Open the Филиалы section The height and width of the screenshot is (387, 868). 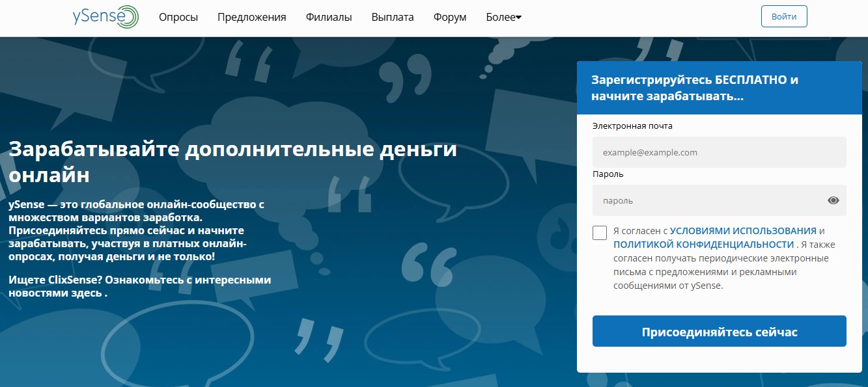click(329, 18)
